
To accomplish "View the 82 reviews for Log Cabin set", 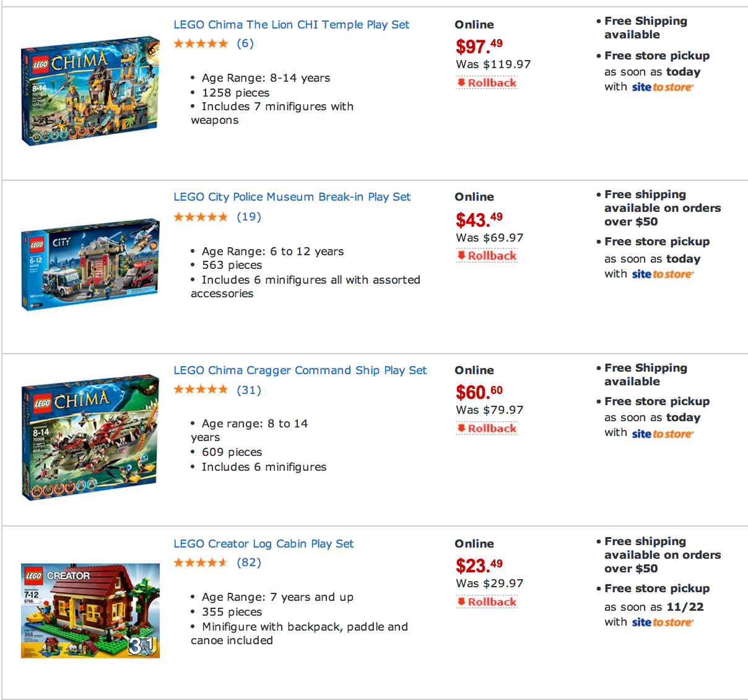I will [249, 562].
